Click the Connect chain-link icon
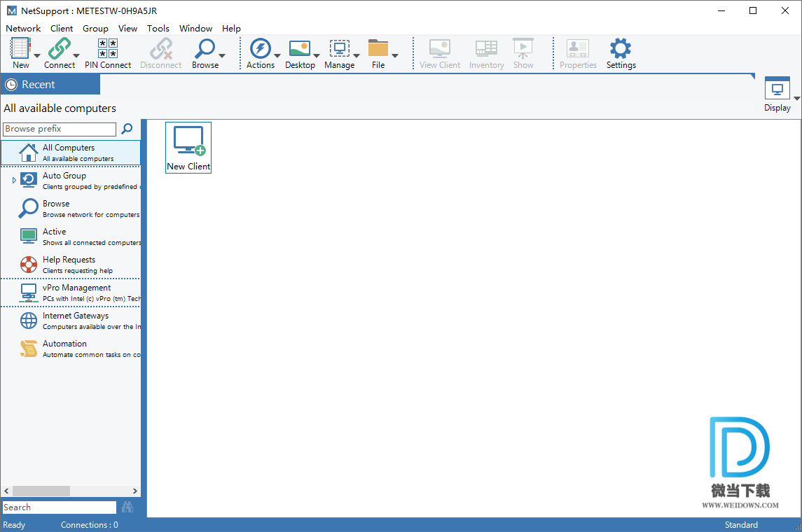Viewport: 802px width, 532px height. click(60, 49)
